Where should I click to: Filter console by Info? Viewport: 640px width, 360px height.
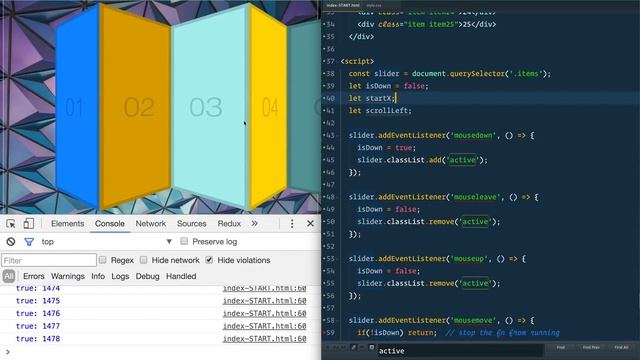point(98,276)
